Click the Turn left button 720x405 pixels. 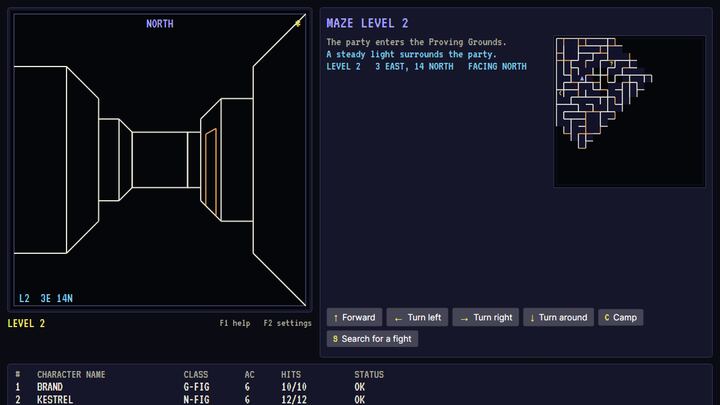417,317
